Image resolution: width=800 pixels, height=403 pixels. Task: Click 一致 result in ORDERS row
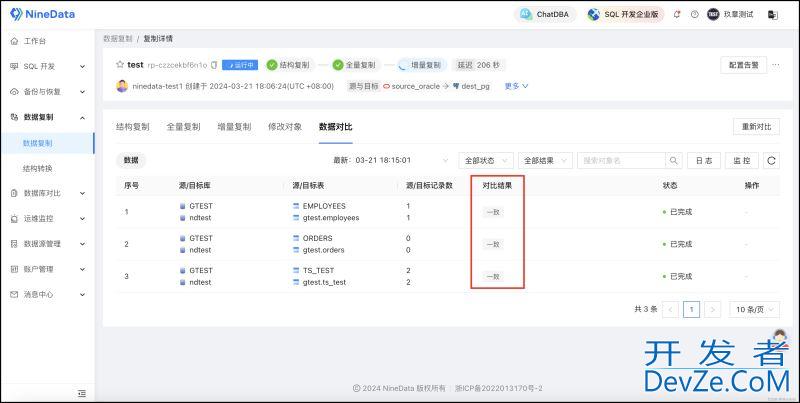click(493, 244)
